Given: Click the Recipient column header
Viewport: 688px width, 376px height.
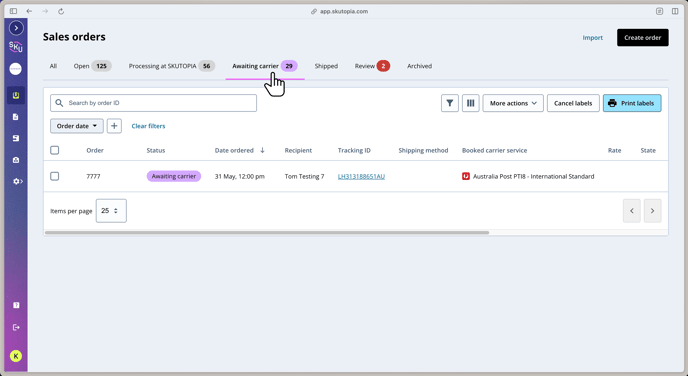Looking at the screenshot, I should click(x=298, y=150).
